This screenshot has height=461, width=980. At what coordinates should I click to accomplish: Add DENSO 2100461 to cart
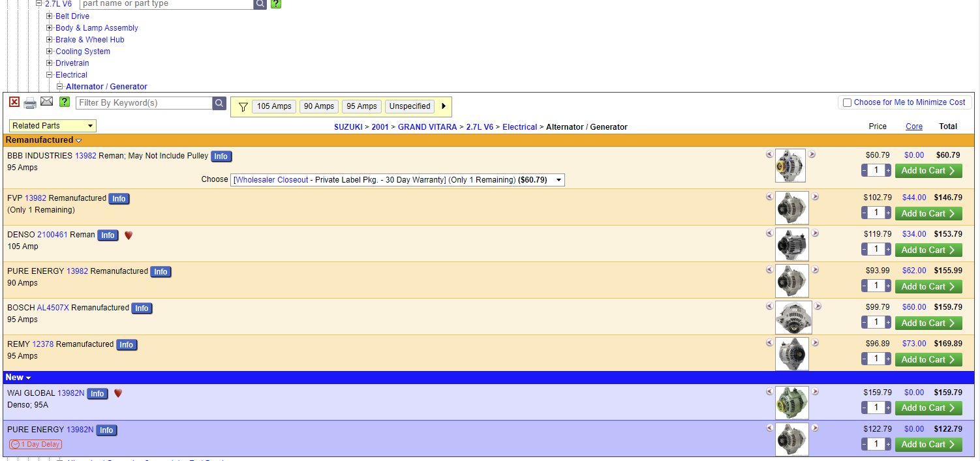coord(928,250)
